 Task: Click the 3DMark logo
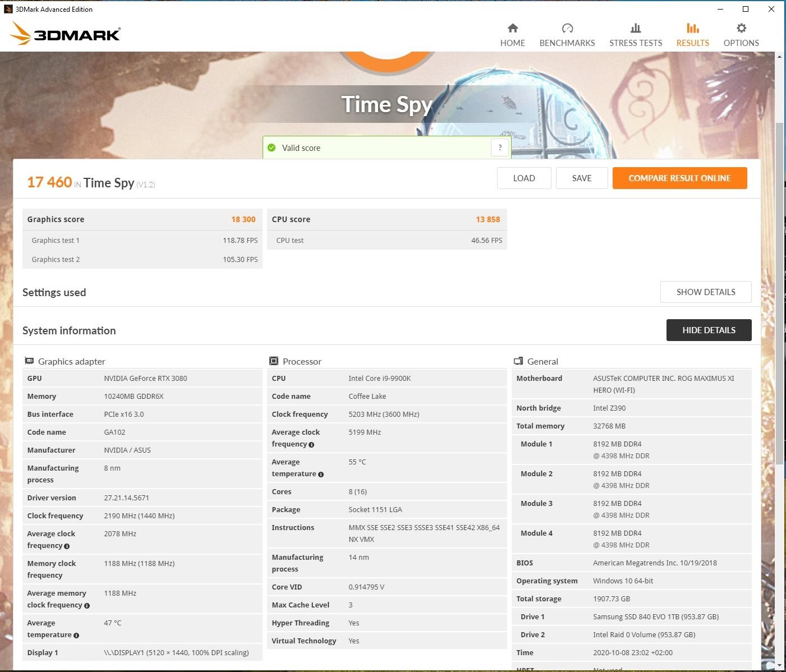(x=65, y=34)
